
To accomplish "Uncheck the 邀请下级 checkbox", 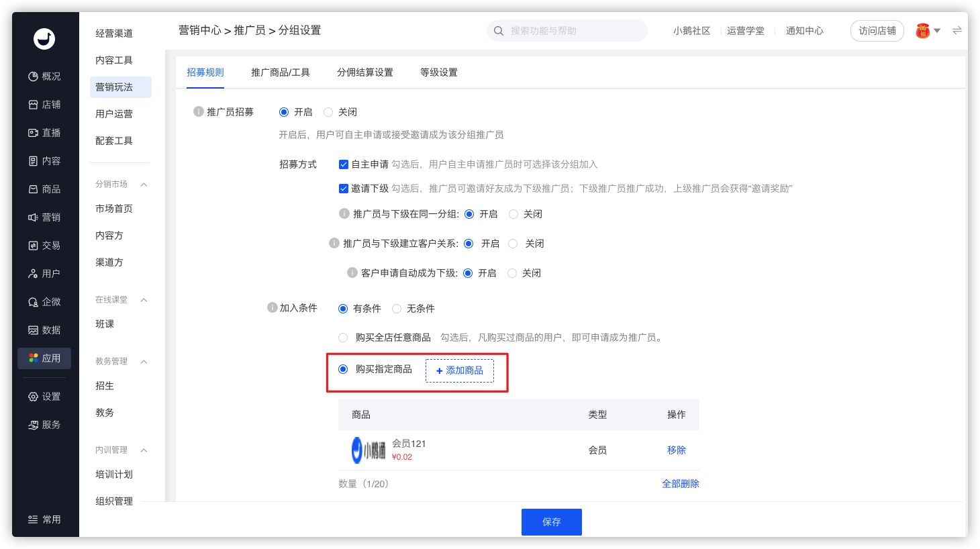I will (344, 189).
